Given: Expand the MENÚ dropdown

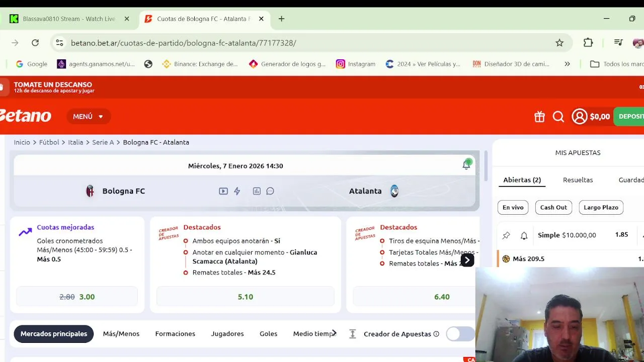Looking at the screenshot, I should tap(89, 117).
